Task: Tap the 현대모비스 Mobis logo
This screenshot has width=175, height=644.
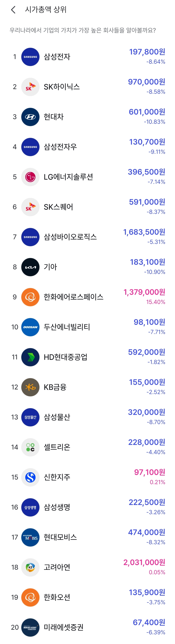Action: (x=30, y=537)
